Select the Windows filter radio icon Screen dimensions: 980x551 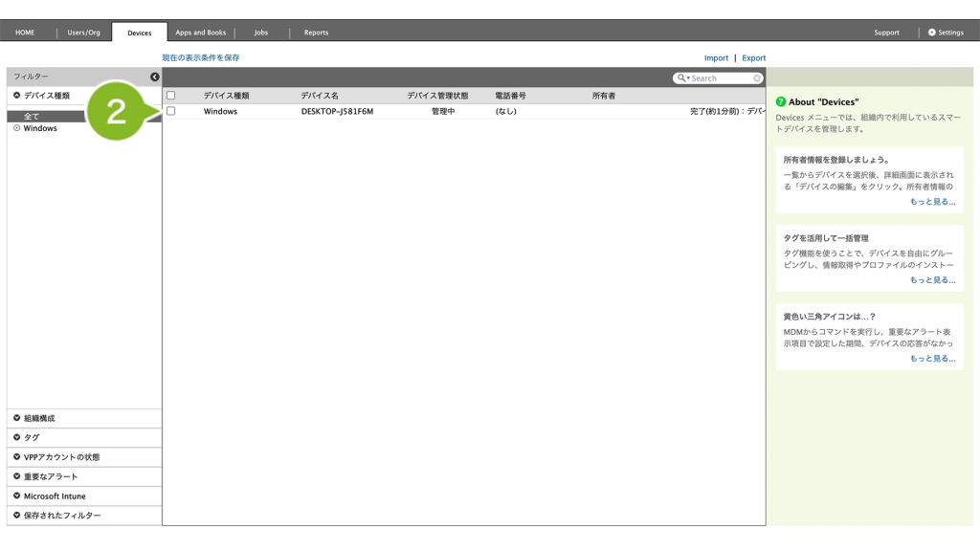pos(17,128)
